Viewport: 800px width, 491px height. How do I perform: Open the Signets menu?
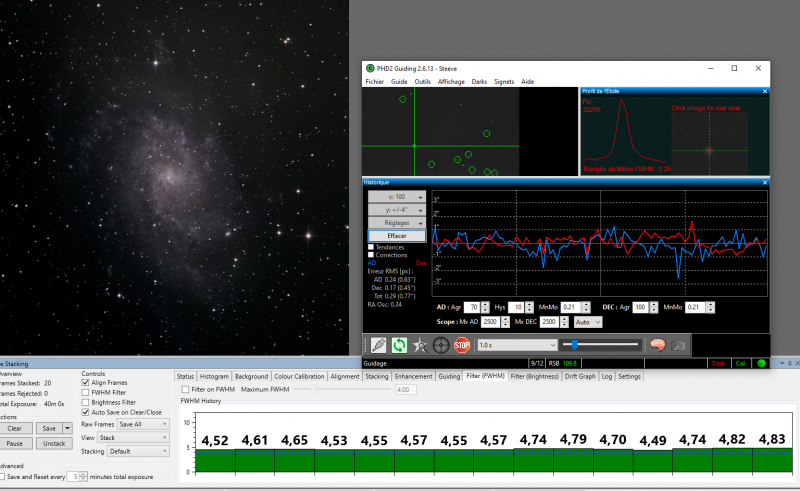point(504,82)
